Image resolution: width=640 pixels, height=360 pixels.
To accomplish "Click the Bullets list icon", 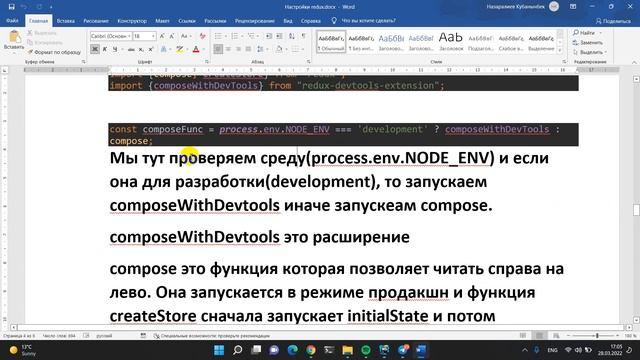I will (218, 36).
